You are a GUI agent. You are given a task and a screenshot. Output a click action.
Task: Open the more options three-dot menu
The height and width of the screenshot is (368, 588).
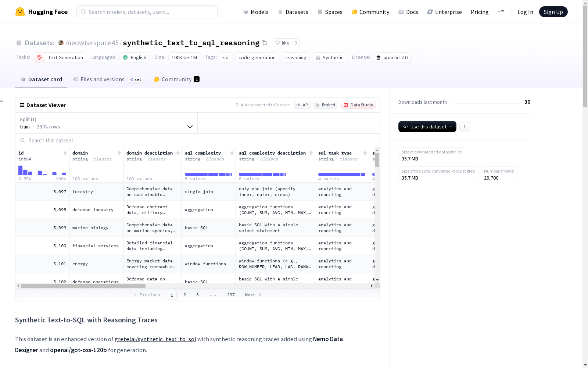point(465,127)
